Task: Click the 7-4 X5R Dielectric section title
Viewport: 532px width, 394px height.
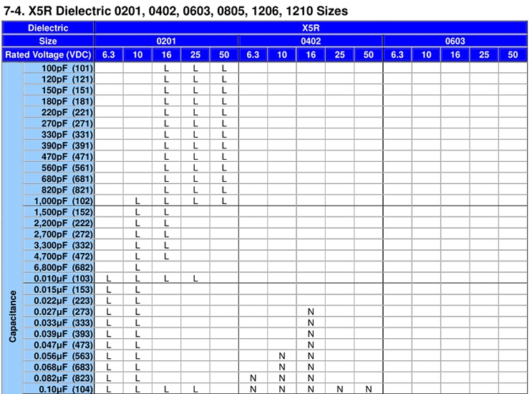Action: 175,11
